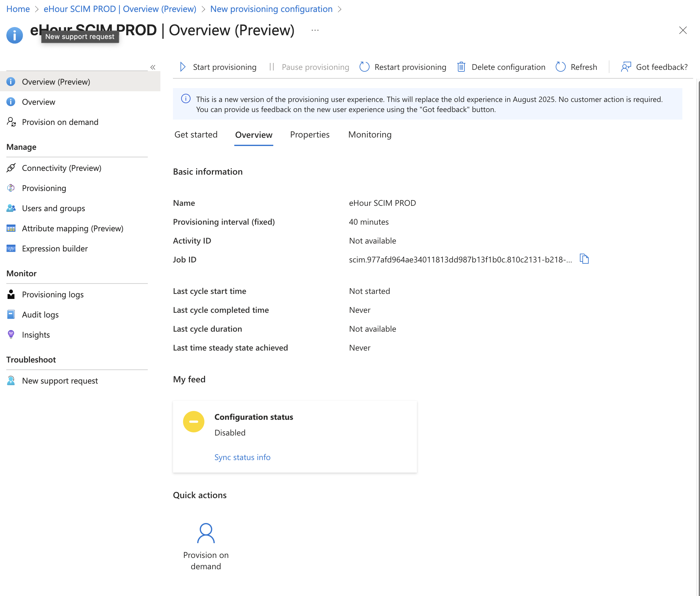Screen dimensions: 700x596
Task: Copy the Job ID with copy icon
Action: [x=584, y=259]
